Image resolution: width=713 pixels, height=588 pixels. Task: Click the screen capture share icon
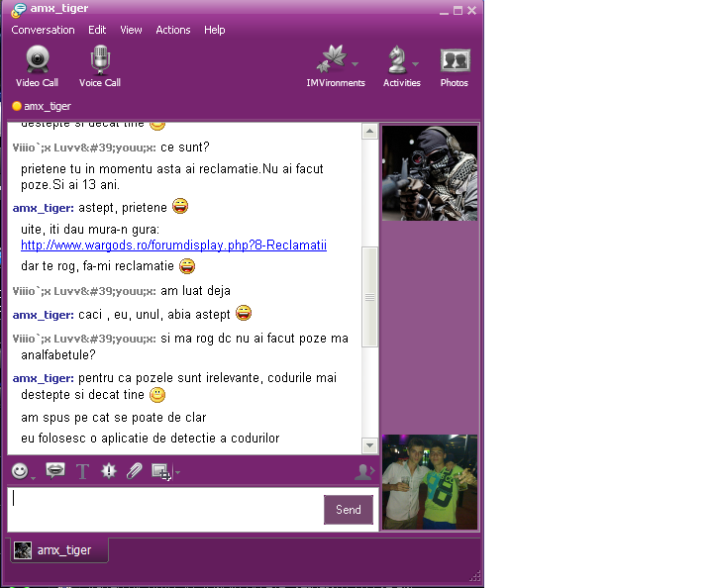point(161,471)
